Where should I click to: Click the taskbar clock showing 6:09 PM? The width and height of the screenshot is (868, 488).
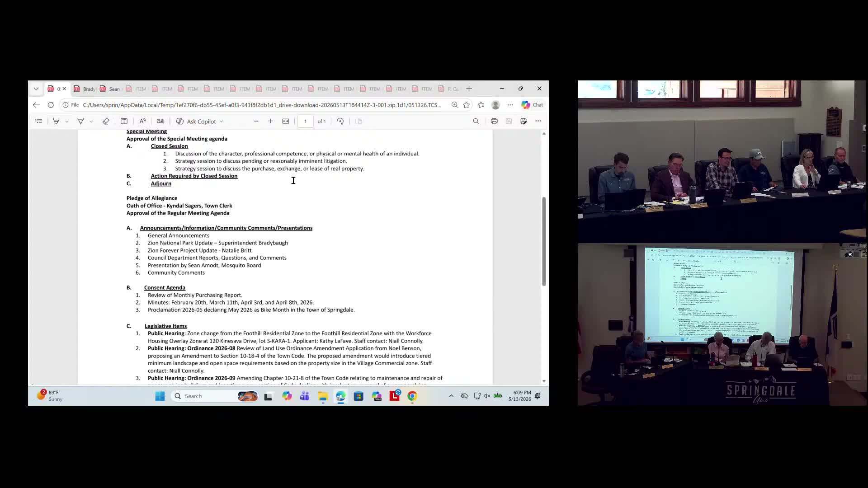[520, 396]
